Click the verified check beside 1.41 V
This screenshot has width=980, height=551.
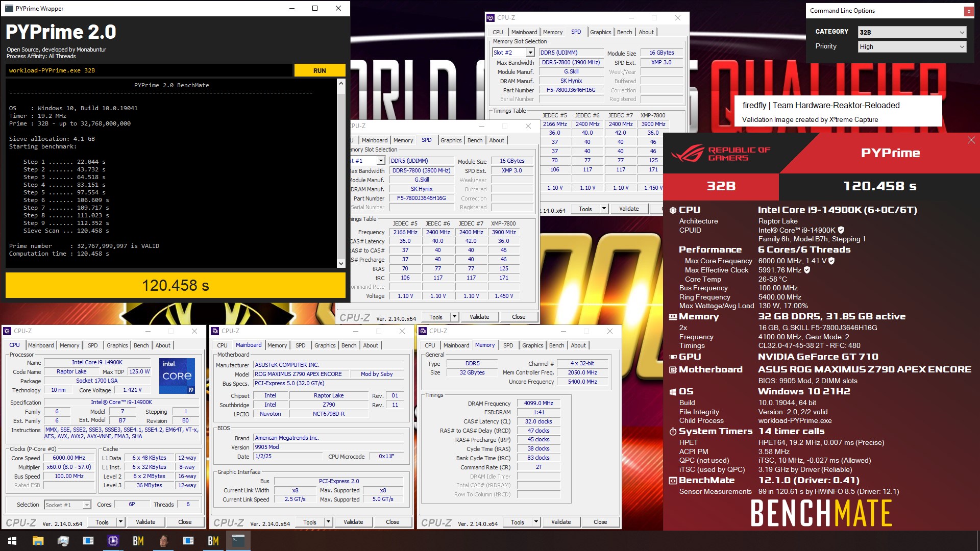tap(831, 261)
